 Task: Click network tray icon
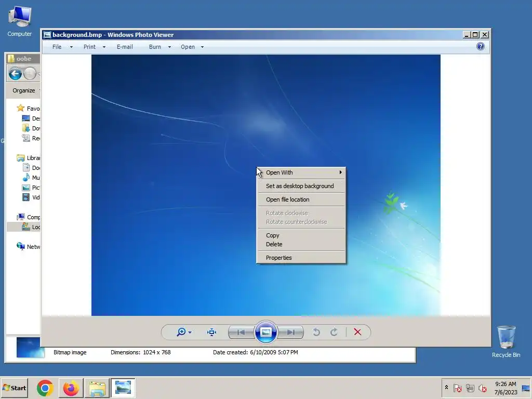click(470, 388)
